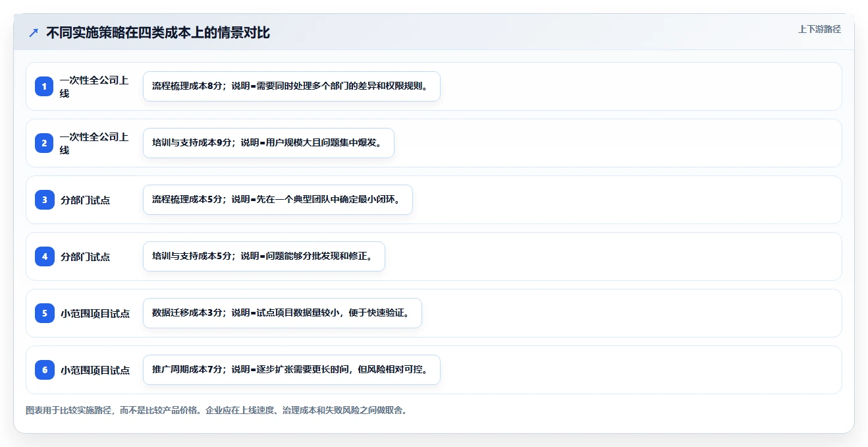Select the 小范围项目试点 label in row 6
This screenshot has height=447, width=868.
pyautogui.click(x=95, y=370)
